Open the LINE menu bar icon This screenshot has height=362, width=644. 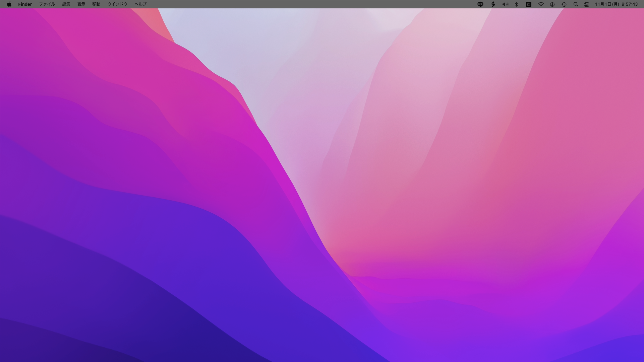click(480, 4)
